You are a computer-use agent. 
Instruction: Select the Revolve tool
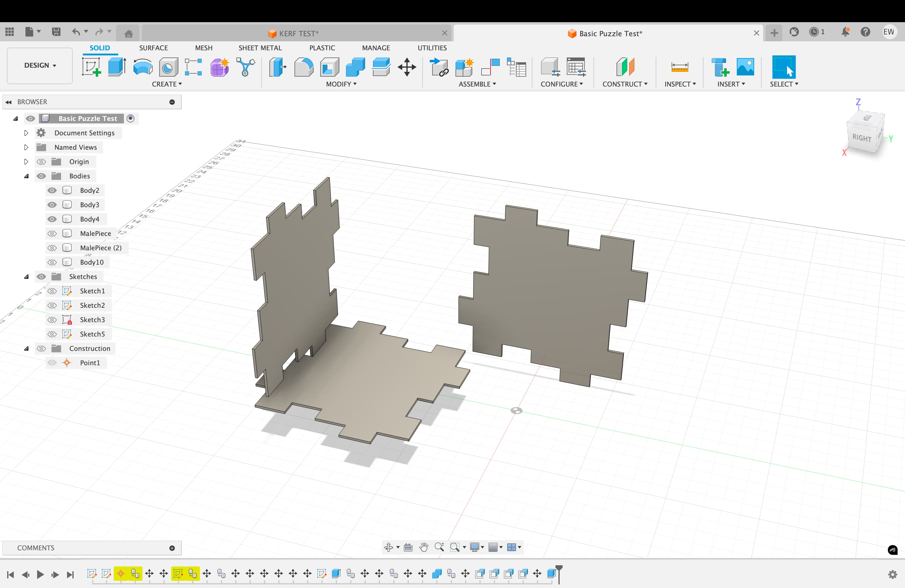[142, 67]
